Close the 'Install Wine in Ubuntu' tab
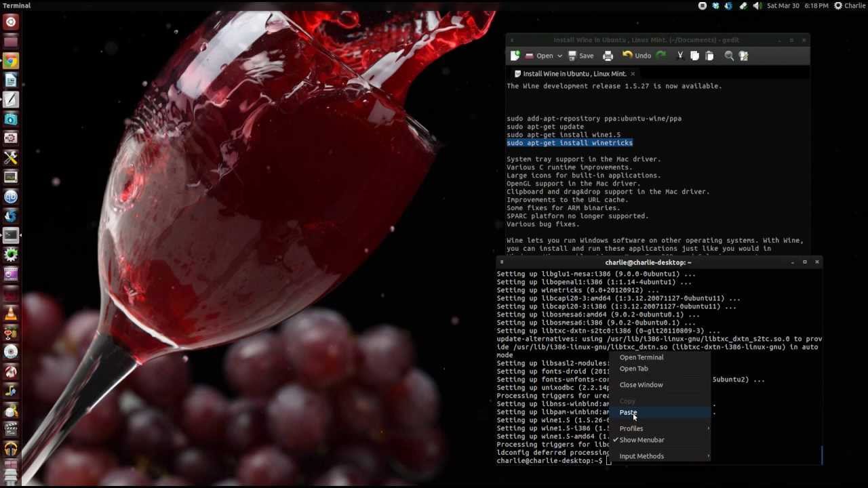This screenshot has width=868, height=488. click(x=633, y=73)
